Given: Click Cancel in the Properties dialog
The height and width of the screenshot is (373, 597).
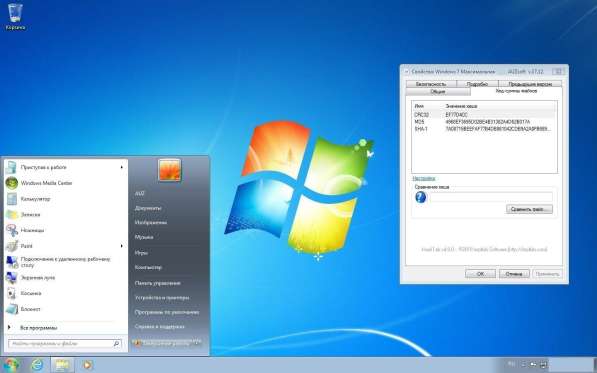Looking at the screenshot, I should point(514,274).
